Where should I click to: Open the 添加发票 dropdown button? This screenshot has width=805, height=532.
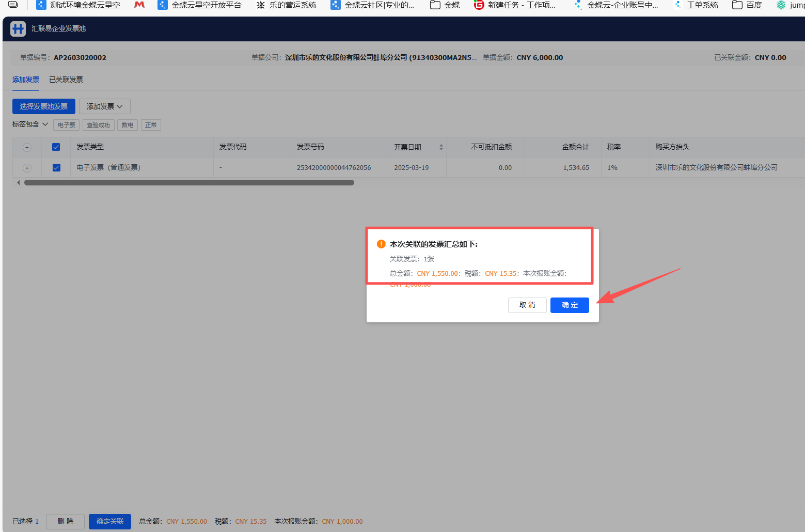coord(104,106)
